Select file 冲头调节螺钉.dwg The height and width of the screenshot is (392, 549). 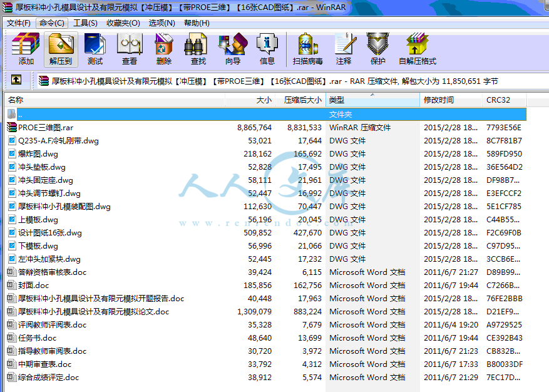coord(49,193)
